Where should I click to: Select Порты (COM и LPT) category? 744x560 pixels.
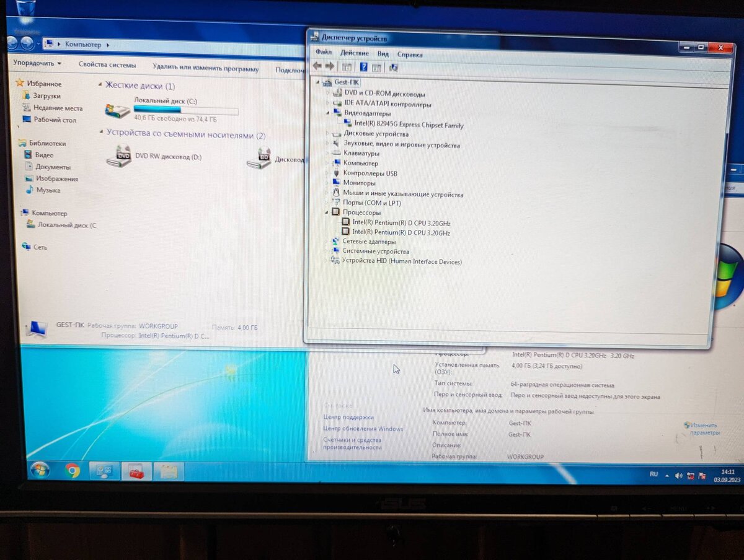pos(372,203)
